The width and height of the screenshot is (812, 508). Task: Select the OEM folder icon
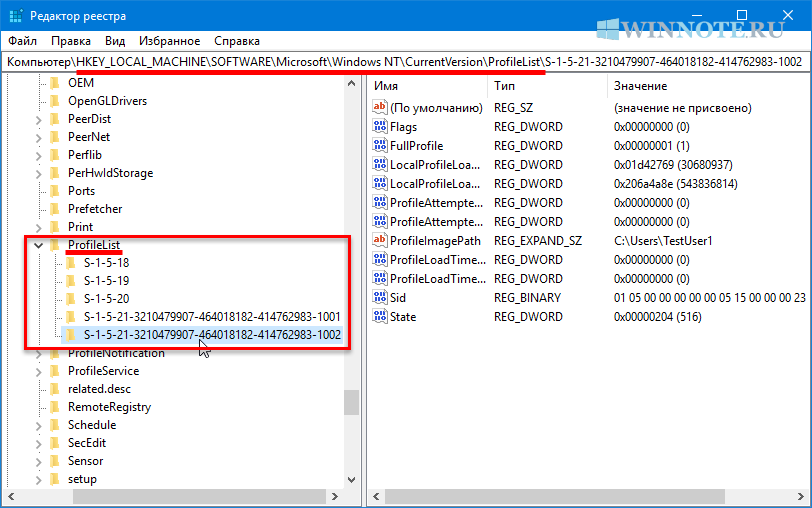pyautogui.click(x=55, y=83)
